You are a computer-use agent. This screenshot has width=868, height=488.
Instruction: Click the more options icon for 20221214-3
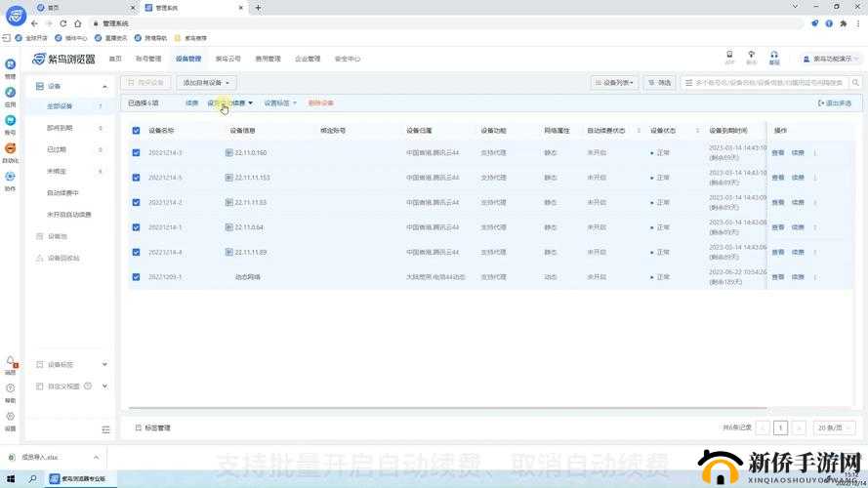click(x=815, y=153)
